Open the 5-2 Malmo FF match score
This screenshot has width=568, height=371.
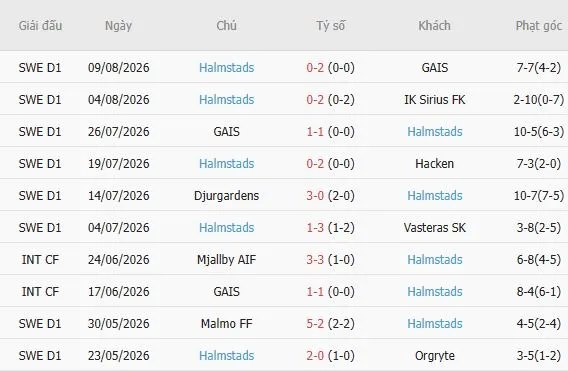click(315, 324)
